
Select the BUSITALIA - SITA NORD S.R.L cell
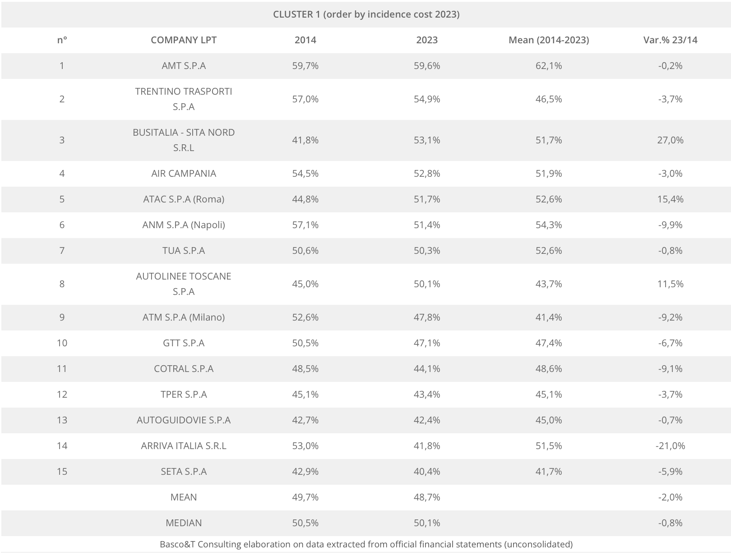coord(183,140)
